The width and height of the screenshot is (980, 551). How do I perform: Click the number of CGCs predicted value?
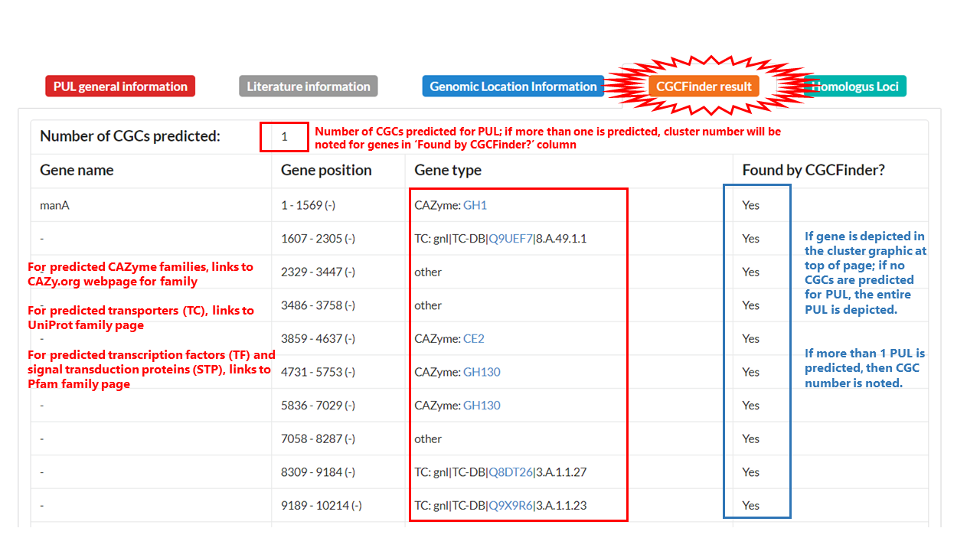click(284, 137)
